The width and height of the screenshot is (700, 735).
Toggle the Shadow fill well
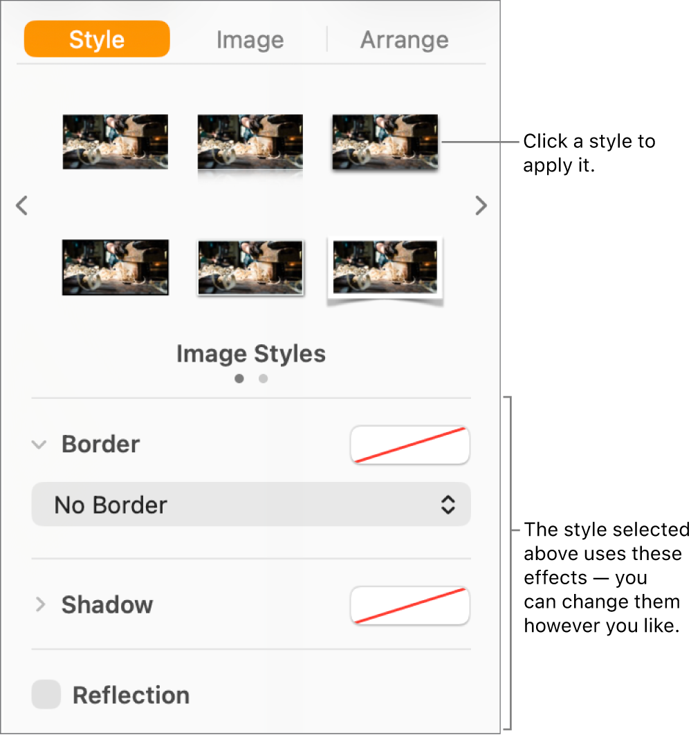(x=409, y=605)
